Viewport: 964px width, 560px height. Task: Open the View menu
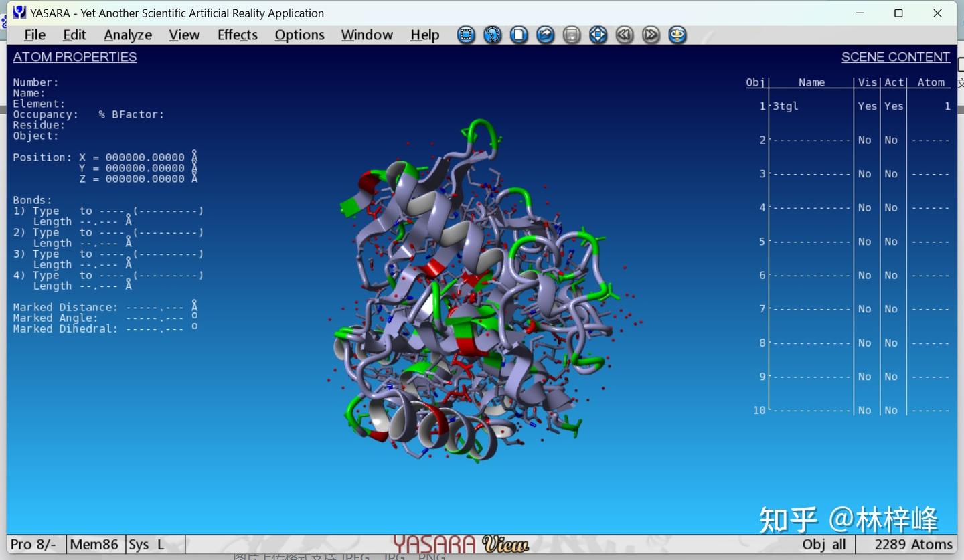tap(184, 35)
